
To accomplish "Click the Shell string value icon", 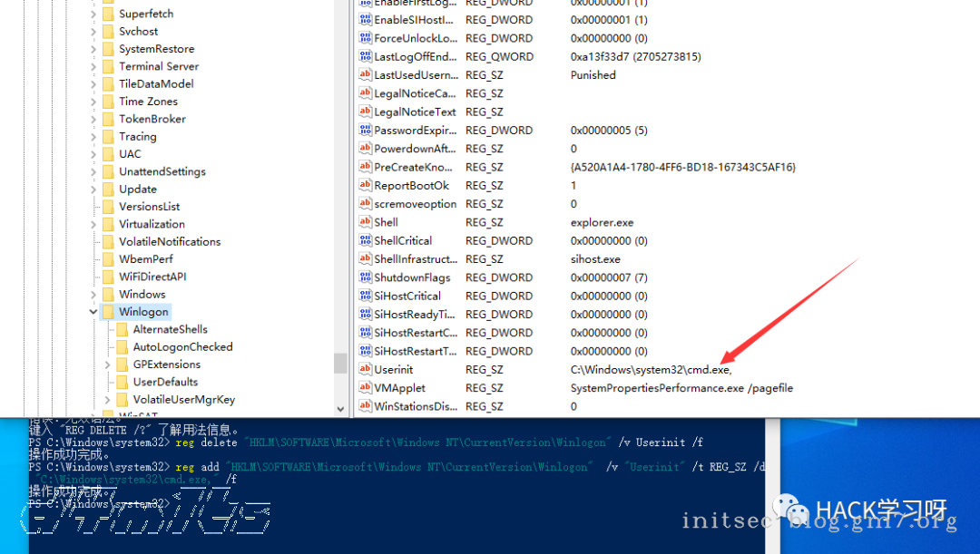I will point(365,222).
